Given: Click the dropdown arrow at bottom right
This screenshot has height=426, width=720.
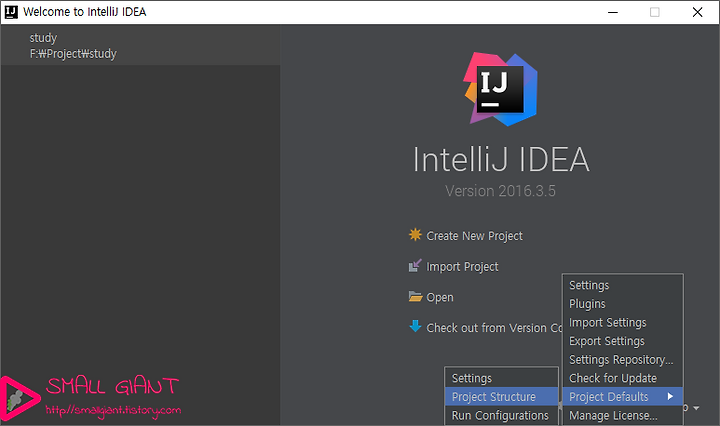Looking at the screenshot, I should (696, 408).
